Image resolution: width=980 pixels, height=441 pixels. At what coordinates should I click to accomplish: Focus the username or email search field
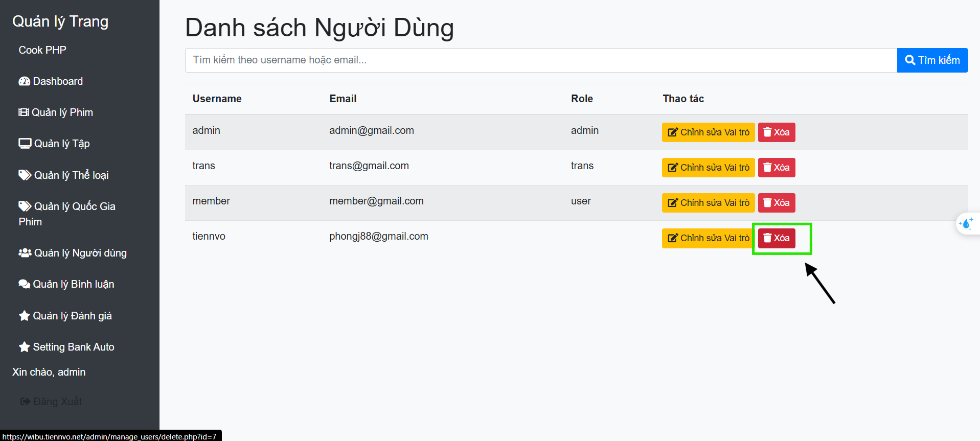click(540, 60)
